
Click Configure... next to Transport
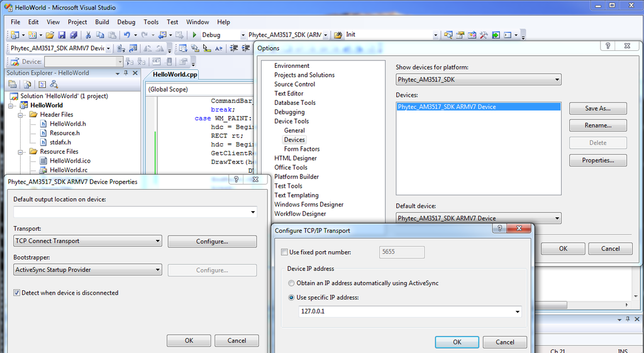pyautogui.click(x=212, y=241)
